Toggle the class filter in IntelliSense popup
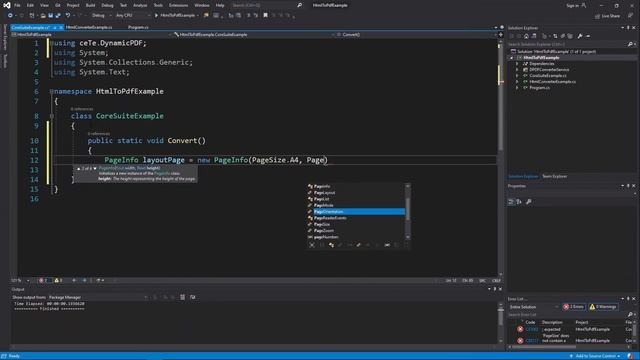Viewport: 640px width, 360px height. pos(331,245)
